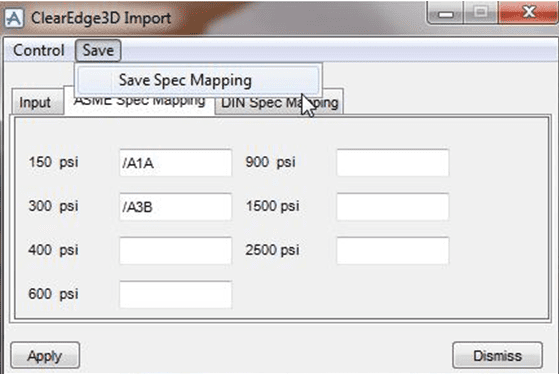Viewport: 559px width, 374px height.
Task: Minimize the ClearEdge3D Import window
Action: click(446, 14)
